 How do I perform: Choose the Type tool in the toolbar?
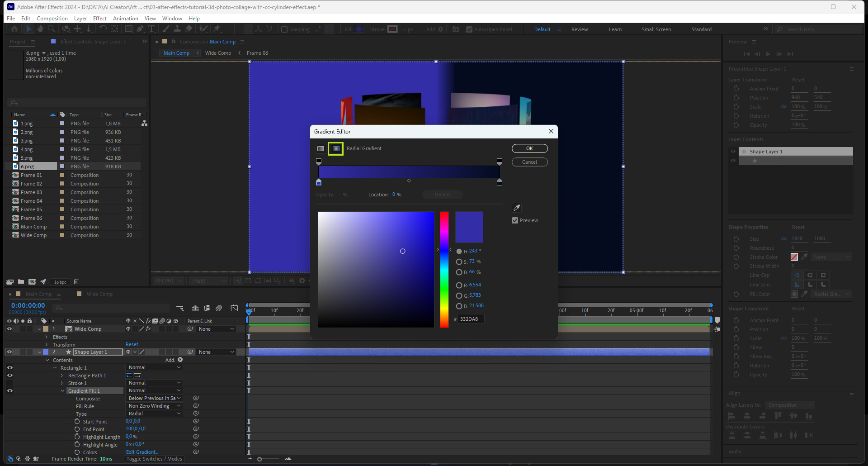coord(151,29)
